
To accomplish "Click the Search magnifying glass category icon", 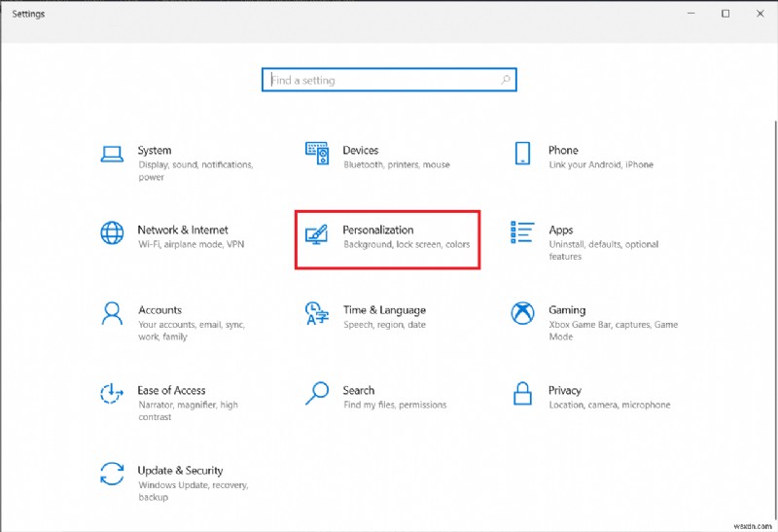I will point(317,393).
